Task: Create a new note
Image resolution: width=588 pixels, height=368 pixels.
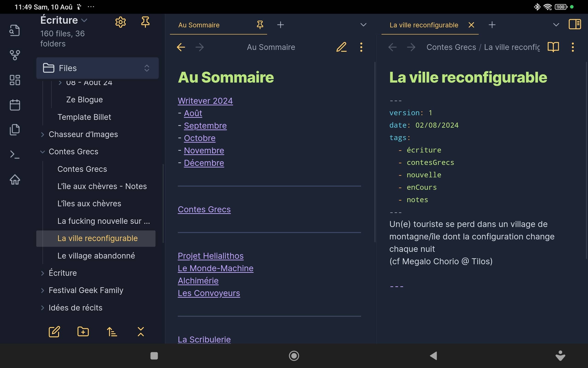Action: (x=54, y=332)
